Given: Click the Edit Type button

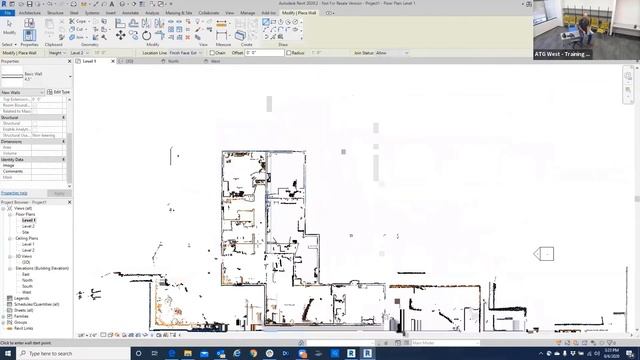Looking at the screenshot, I should point(59,92).
